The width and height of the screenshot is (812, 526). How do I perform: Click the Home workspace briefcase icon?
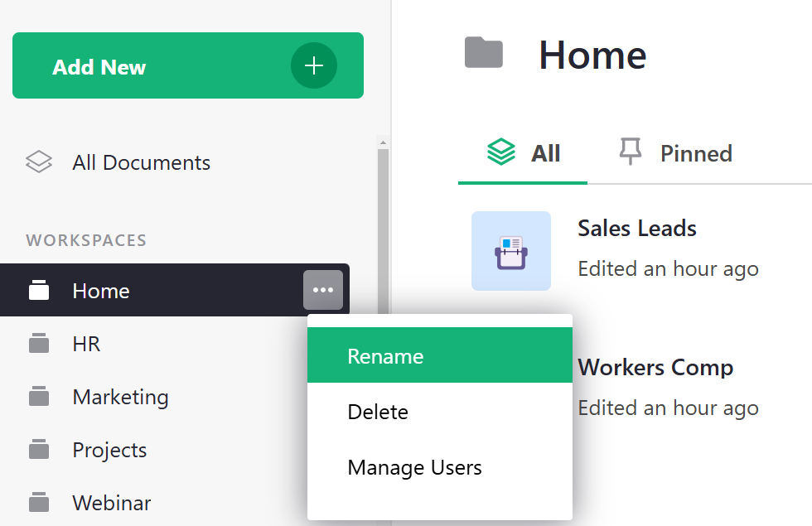point(39,290)
